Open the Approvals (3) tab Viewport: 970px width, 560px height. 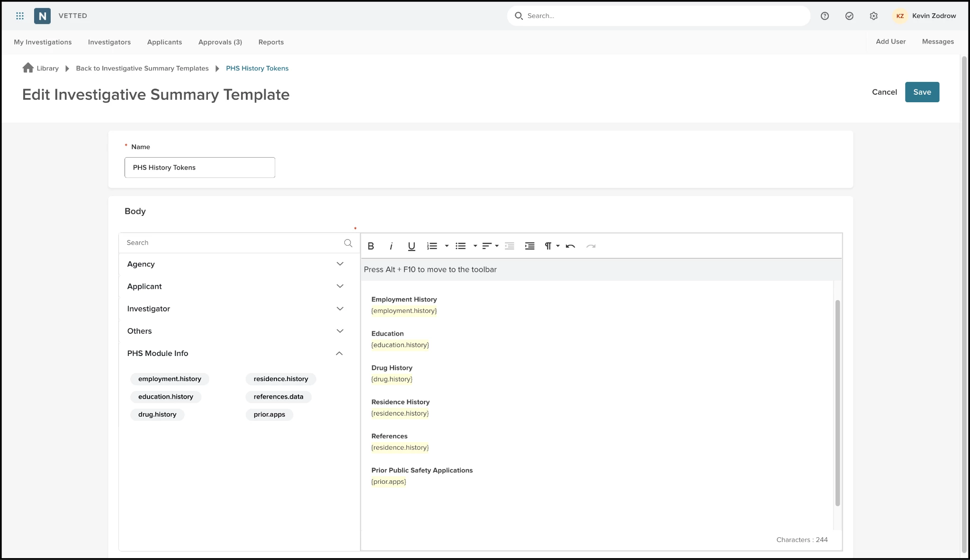coord(220,42)
